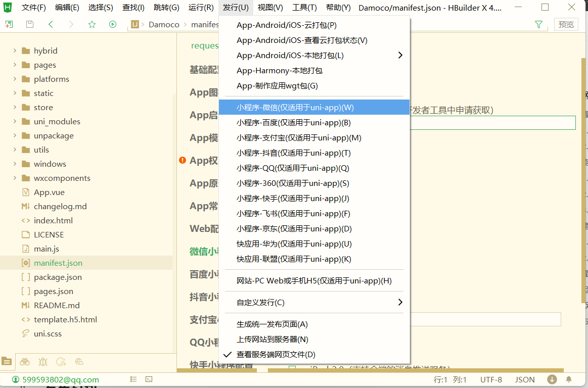
Task: Click the 599593802@qq.com account link
Action: (x=60, y=379)
